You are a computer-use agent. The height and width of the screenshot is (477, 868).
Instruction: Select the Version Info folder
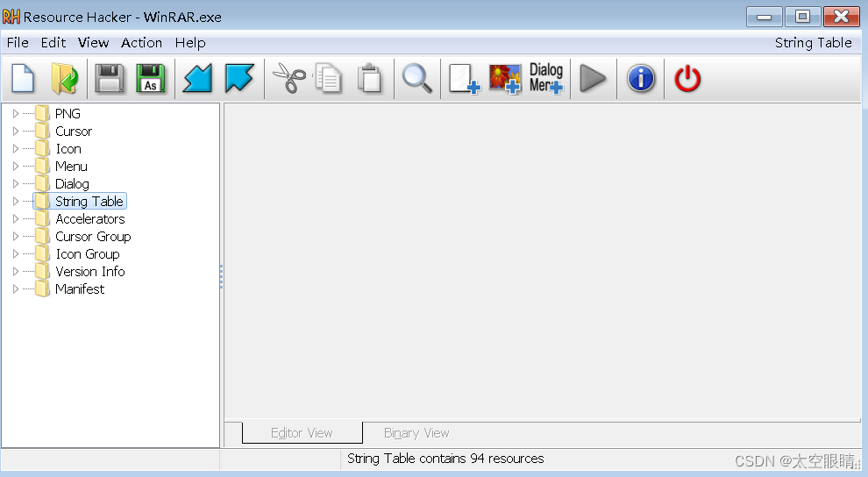tap(81, 271)
